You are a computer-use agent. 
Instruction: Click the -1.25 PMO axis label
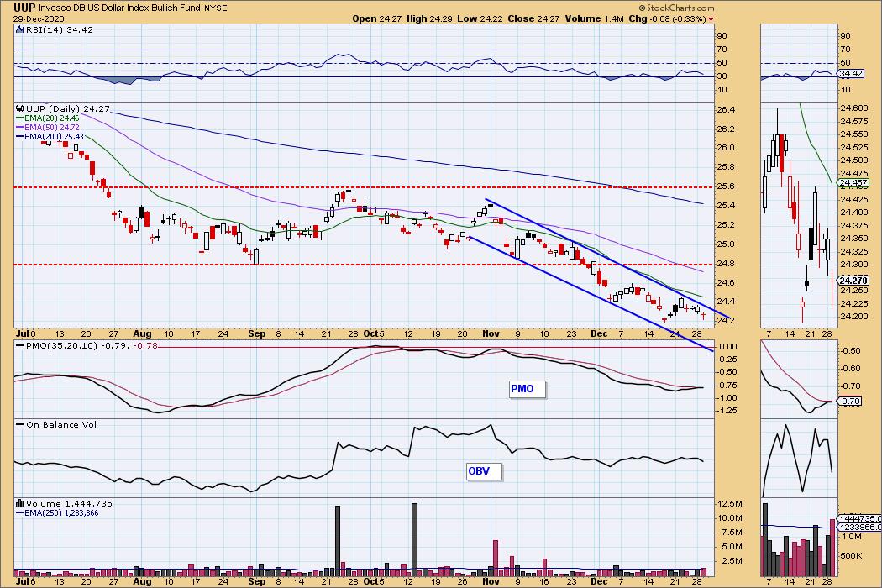click(728, 411)
